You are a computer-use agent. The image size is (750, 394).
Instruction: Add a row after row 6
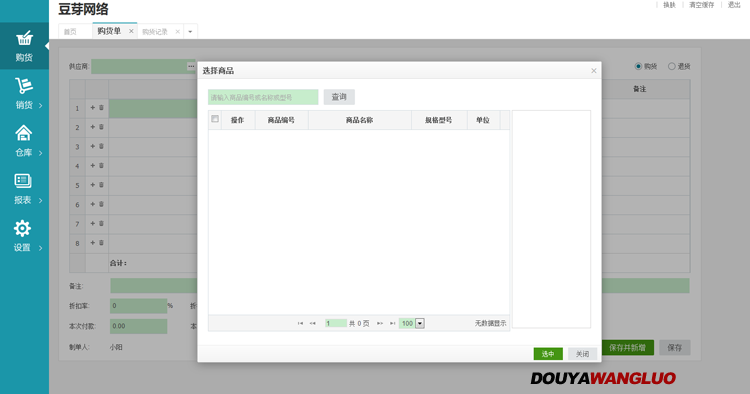(93, 204)
